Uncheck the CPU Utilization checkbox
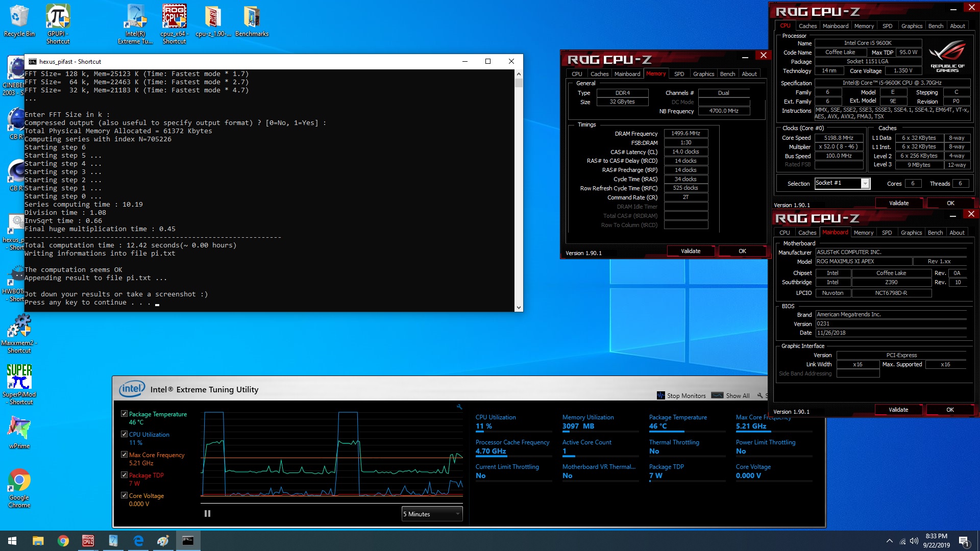The image size is (980, 551). 124,434
